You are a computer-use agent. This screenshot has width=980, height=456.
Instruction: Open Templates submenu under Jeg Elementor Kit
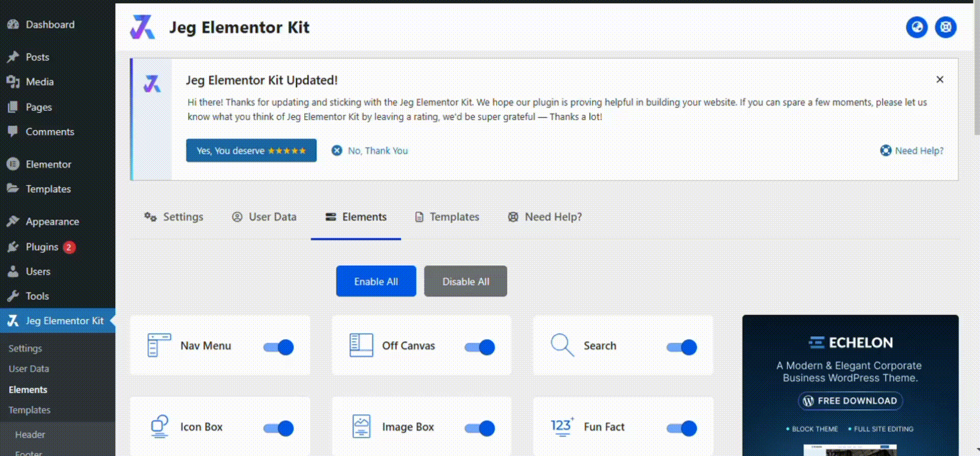(x=29, y=410)
